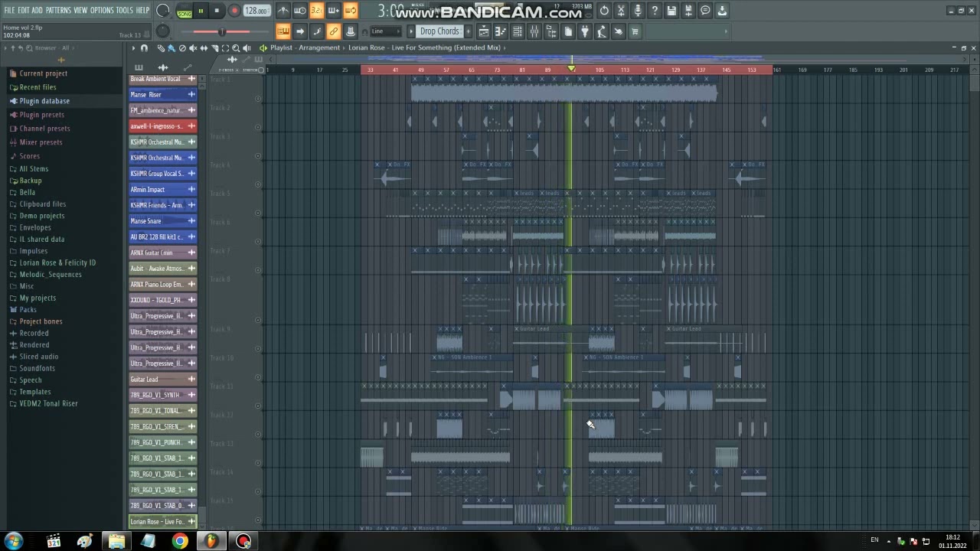Expand the Lorian Rose & Felicity ID folder
980x551 pixels.
pyautogui.click(x=57, y=262)
